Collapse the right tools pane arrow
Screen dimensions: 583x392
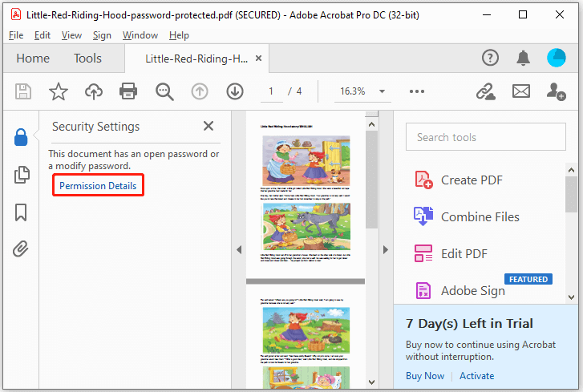pyautogui.click(x=386, y=249)
